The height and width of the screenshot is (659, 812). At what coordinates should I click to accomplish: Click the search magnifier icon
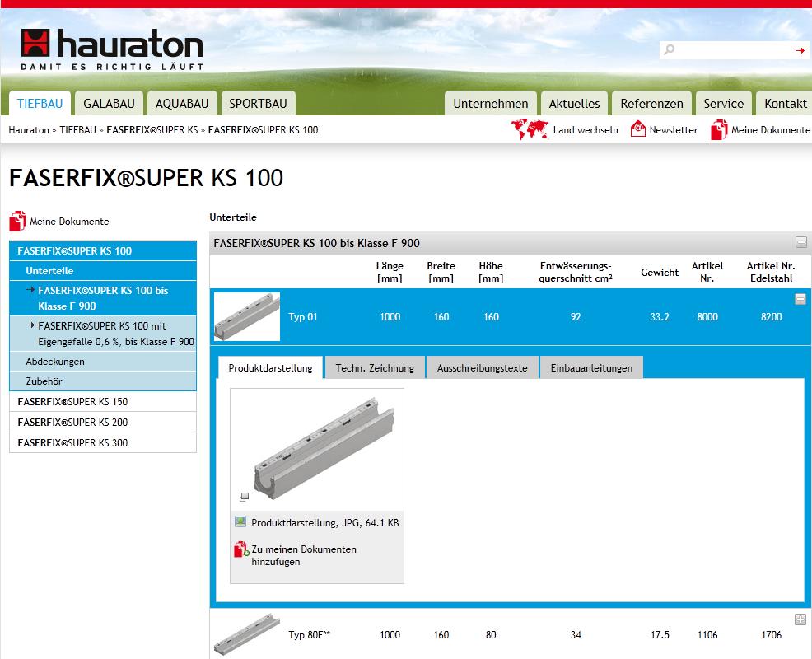click(x=669, y=49)
